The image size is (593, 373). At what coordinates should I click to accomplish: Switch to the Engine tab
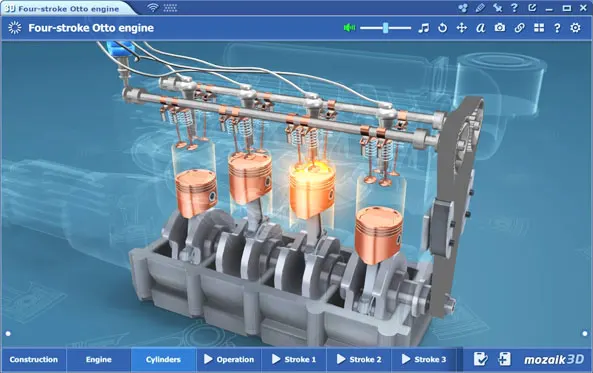99,359
